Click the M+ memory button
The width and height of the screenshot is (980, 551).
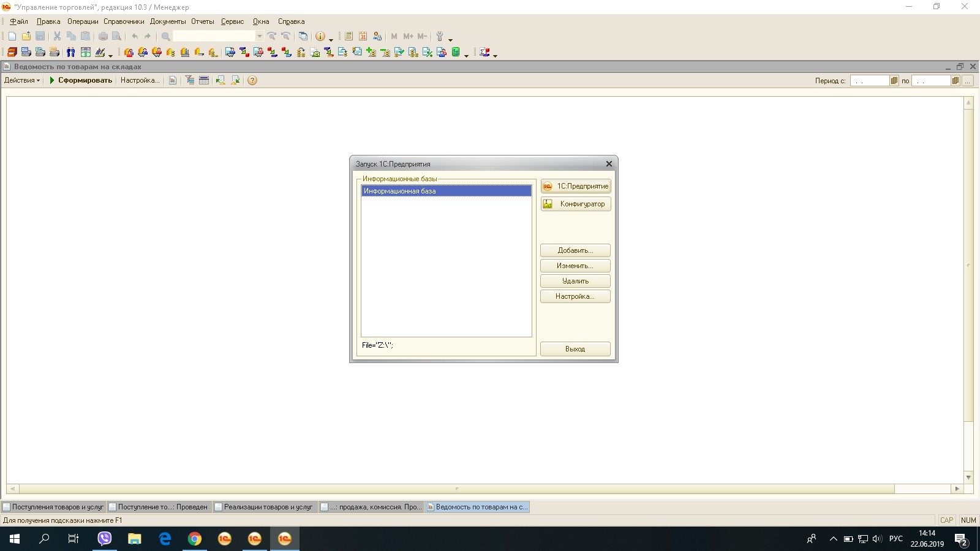coord(409,36)
